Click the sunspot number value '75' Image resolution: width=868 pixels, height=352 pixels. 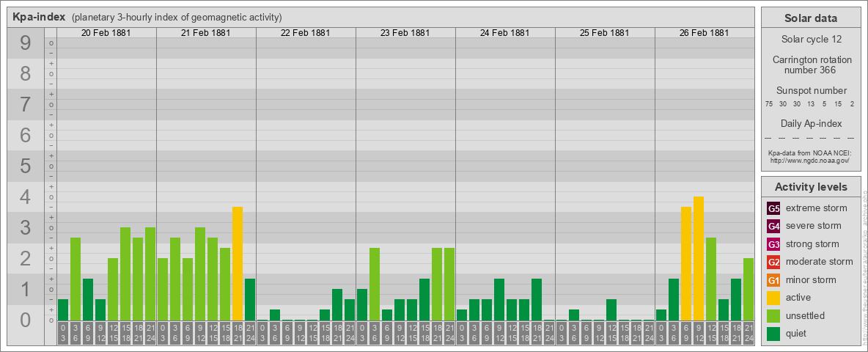pyautogui.click(x=769, y=104)
